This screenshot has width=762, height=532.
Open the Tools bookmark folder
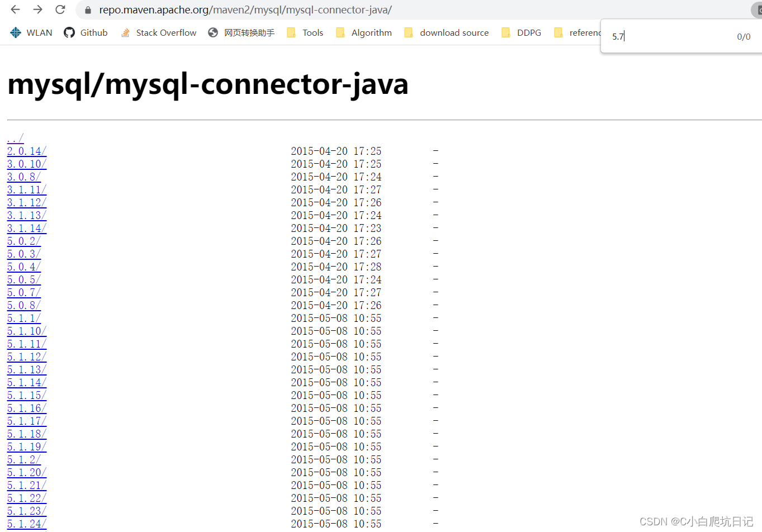[305, 33]
